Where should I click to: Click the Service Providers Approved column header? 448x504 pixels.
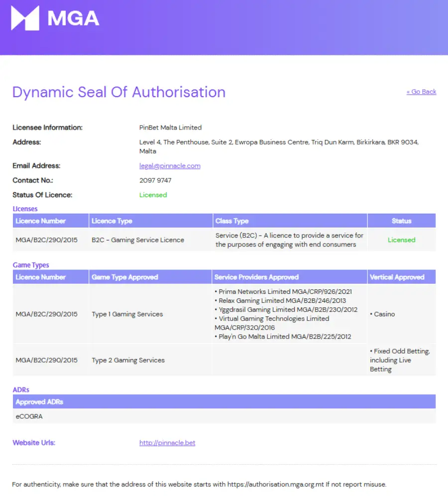click(x=290, y=277)
